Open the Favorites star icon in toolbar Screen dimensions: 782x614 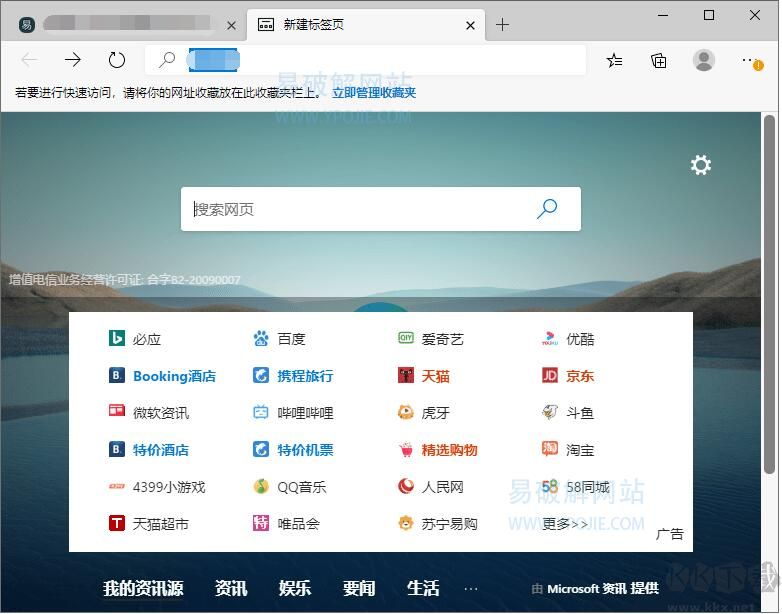[614, 61]
